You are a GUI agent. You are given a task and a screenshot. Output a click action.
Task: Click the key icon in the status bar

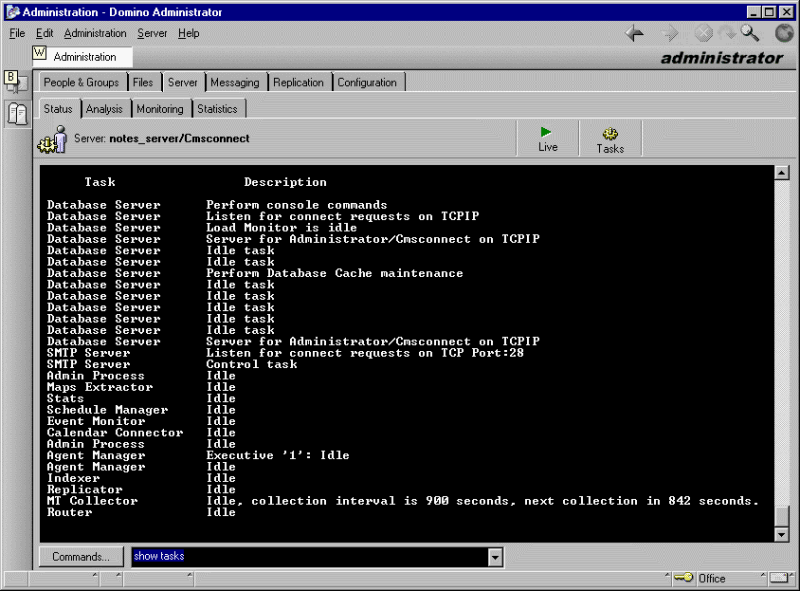tap(684, 578)
